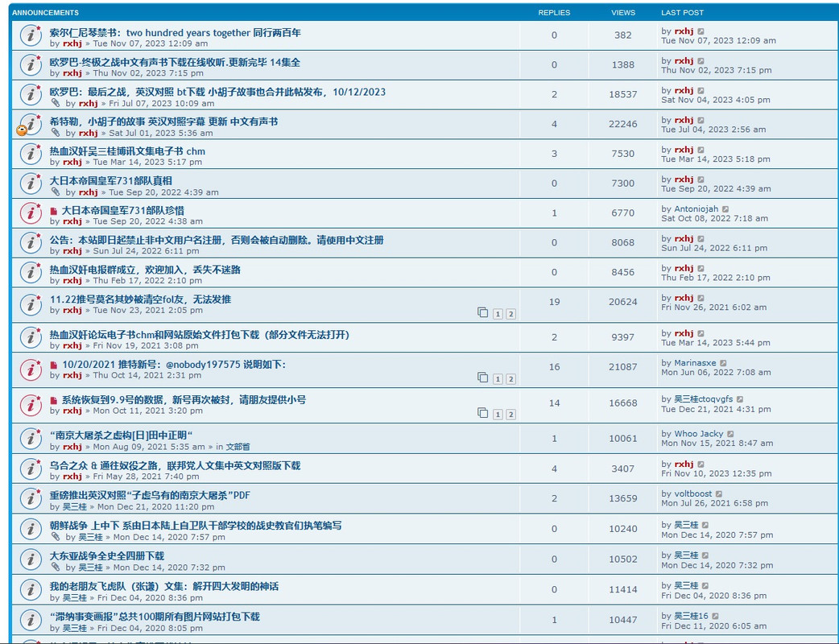This screenshot has height=644, width=839.
Task: Click last post icon beside Marinasxe
Action: coord(723,363)
